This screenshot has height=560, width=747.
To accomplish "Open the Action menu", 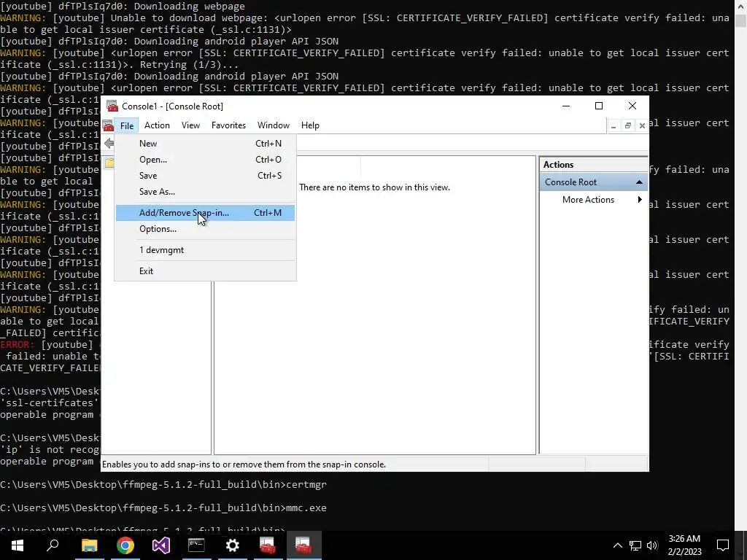I will (157, 125).
